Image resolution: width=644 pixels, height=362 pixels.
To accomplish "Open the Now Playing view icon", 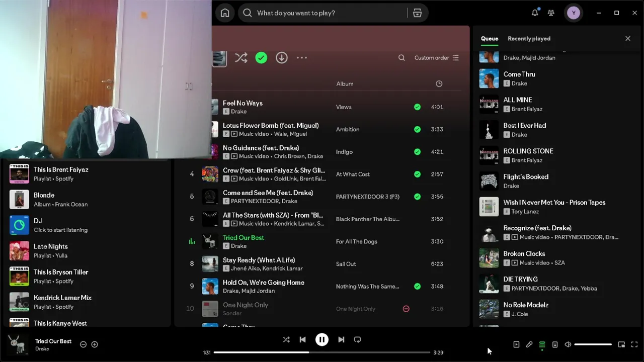I will 516,344.
